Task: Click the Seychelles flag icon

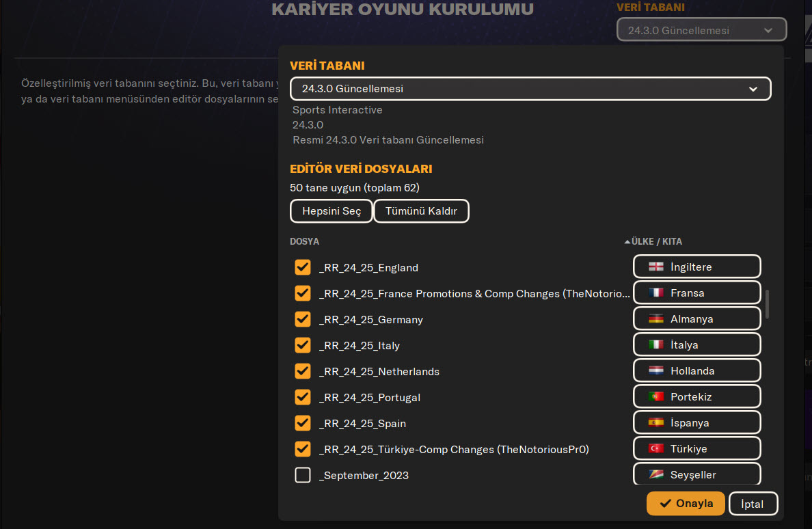Action: pyautogui.click(x=655, y=474)
